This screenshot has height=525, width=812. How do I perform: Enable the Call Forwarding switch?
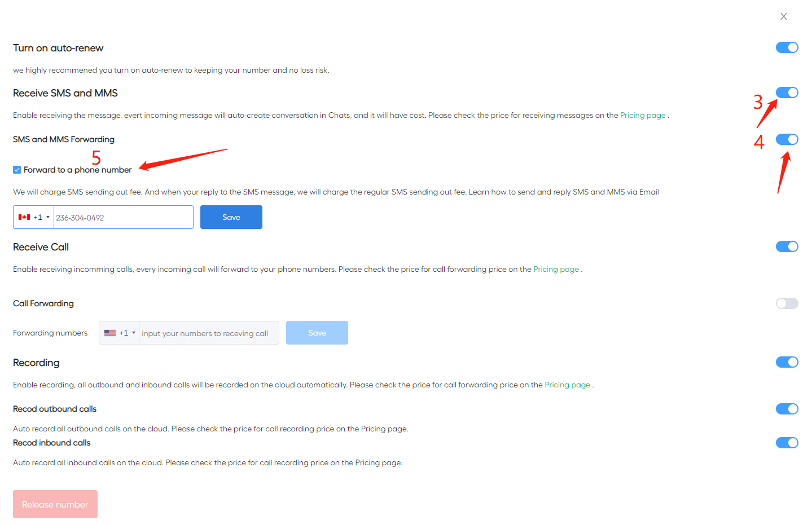787,303
